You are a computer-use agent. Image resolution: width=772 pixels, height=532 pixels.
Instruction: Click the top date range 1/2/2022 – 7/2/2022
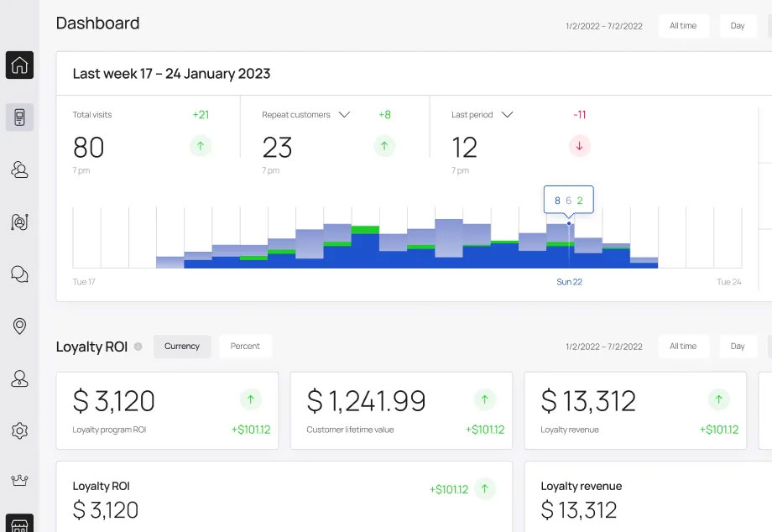pos(603,26)
